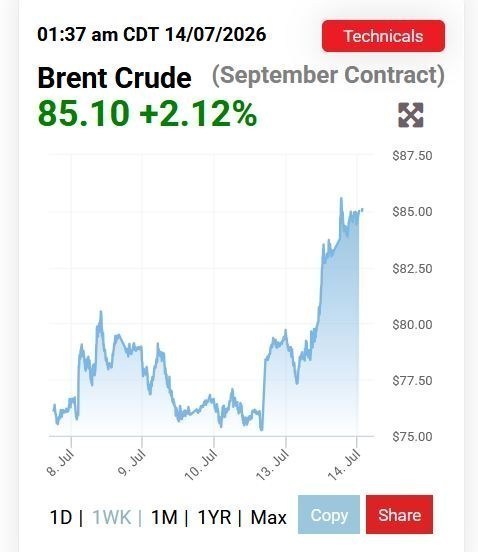
Task: Copy the chart with Copy button
Action: pos(329,515)
